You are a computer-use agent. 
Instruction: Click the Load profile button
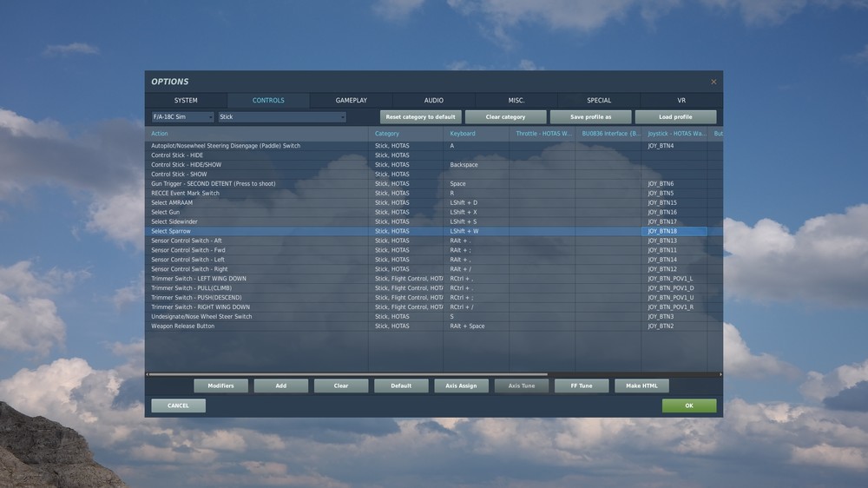[675, 117]
